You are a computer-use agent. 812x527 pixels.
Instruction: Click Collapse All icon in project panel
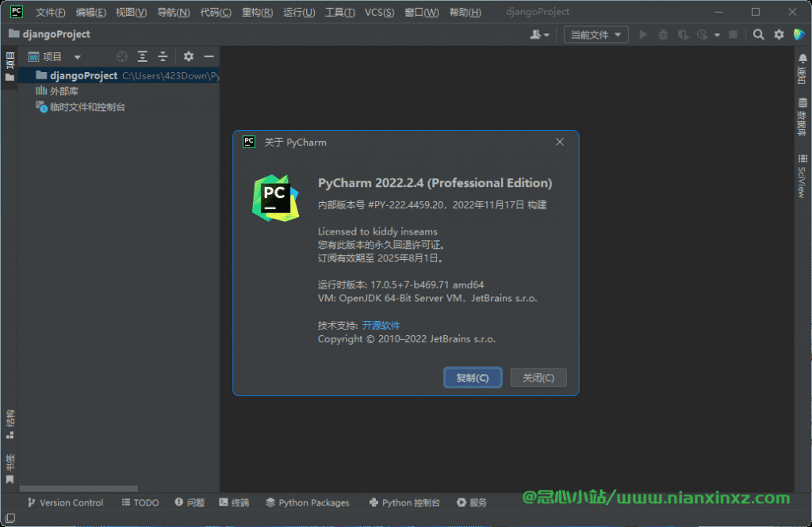[163, 56]
